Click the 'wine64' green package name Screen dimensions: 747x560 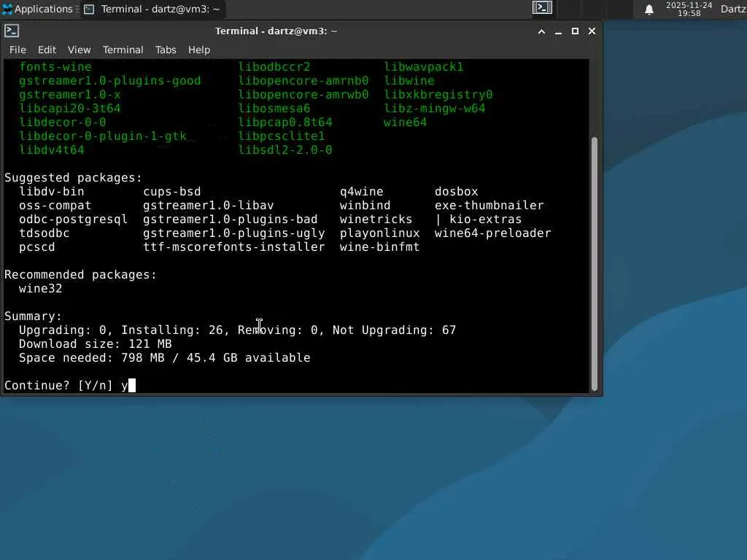point(406,122)
